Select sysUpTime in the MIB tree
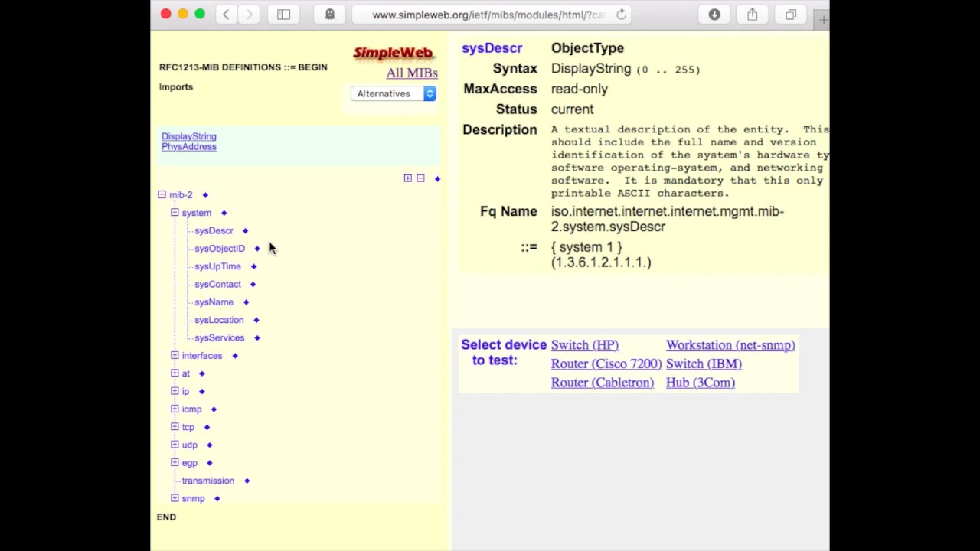The width and height of the screenshot is (980, 551). coord(217,266)
